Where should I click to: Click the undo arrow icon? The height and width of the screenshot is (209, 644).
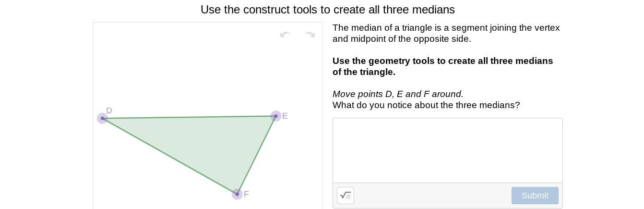pos(285,35)
